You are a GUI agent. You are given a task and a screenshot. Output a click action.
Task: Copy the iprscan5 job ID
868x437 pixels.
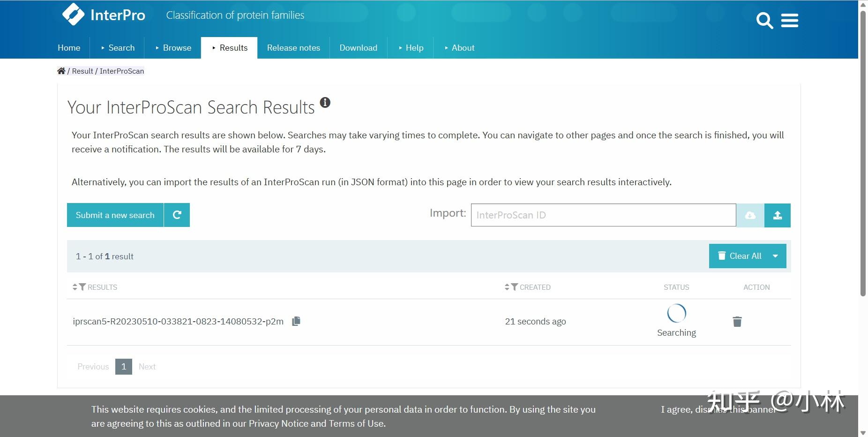pos(296,321)
